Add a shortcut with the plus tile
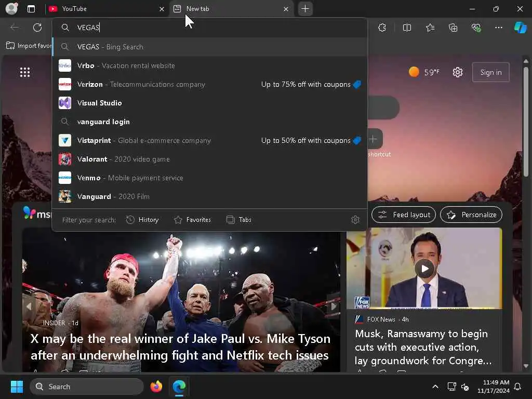The image size is (532, 399). pyautogui.click(x=373, y=138)
